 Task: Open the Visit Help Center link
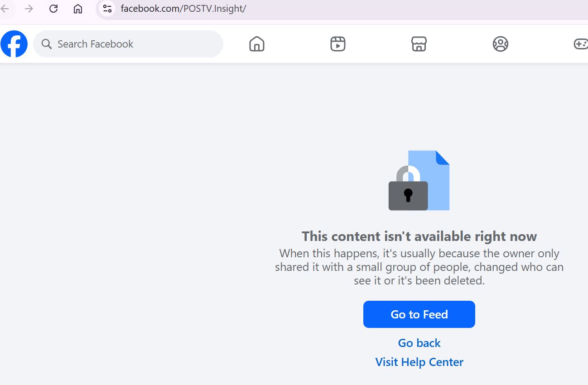pos(419,362)
